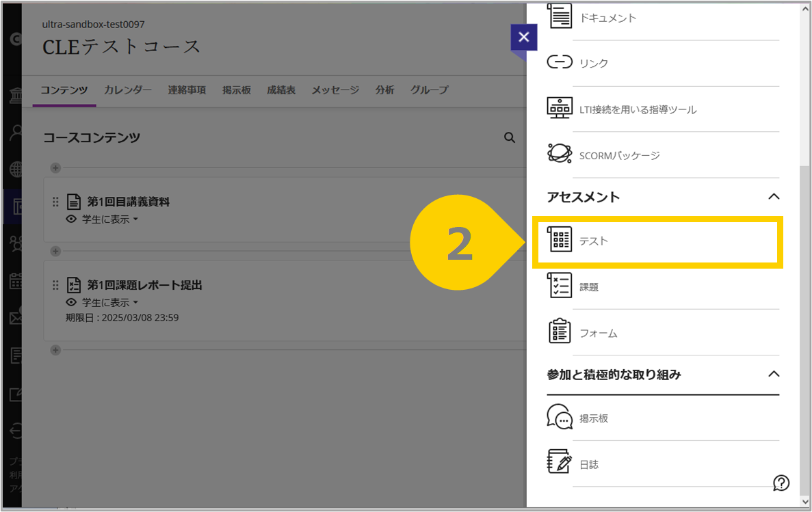Click the Assignment checklist icon

tap(560, 285)
